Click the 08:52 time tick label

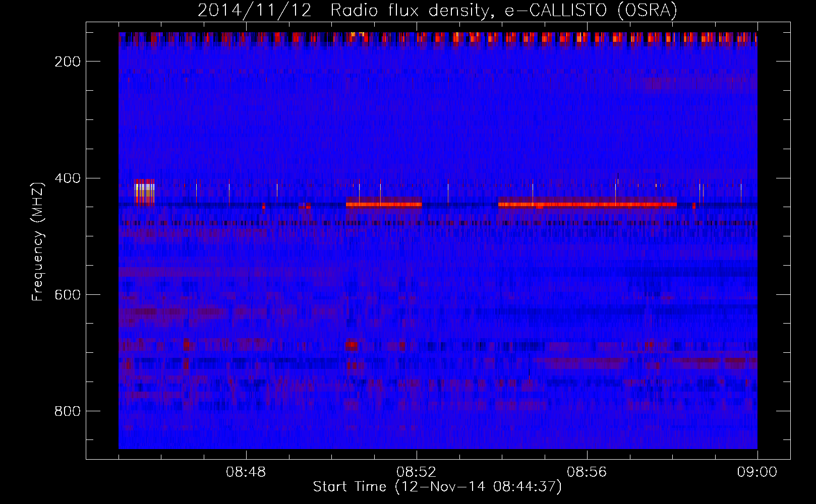417,472
